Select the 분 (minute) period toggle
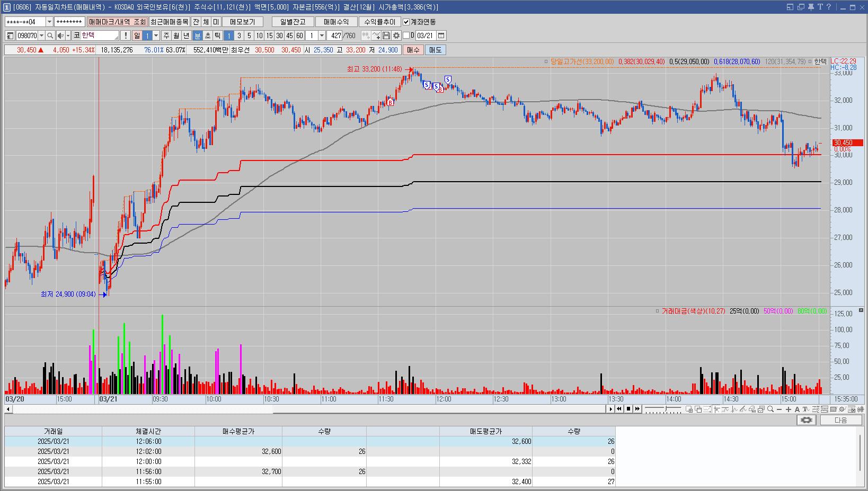The height and width of the screenshot is (491, 868). point(198,35)
